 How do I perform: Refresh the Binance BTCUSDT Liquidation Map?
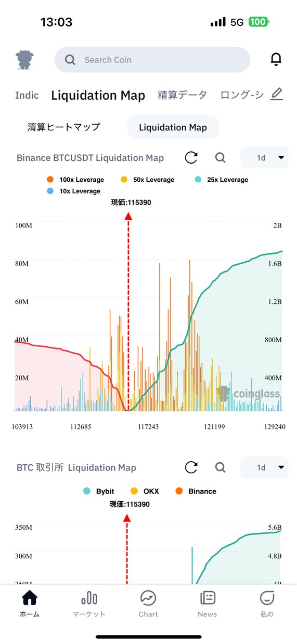(191, 157)
